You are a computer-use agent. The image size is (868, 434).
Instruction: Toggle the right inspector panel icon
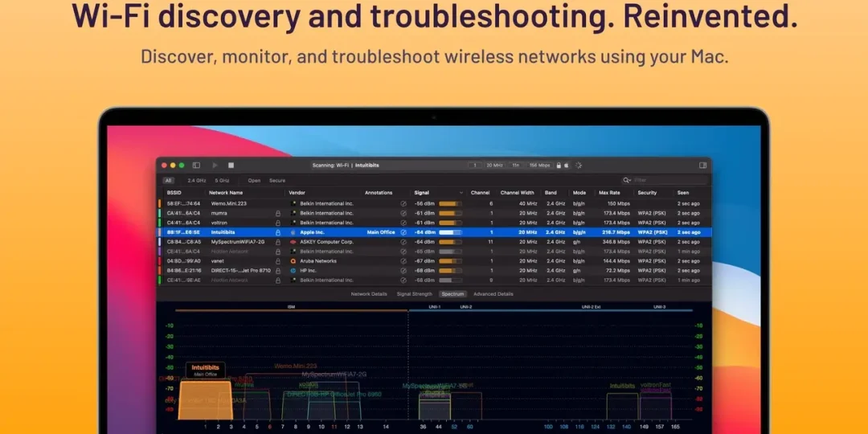(x=702, y=166)
